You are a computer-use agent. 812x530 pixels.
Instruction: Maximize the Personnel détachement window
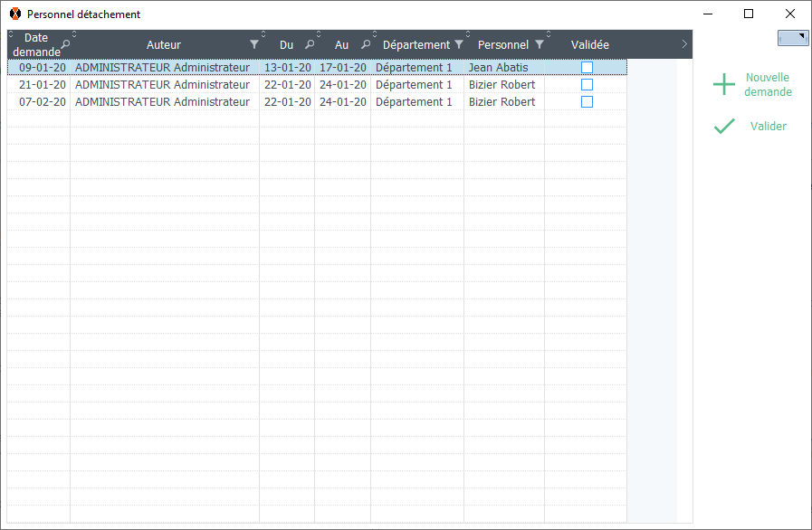point(749,14)
